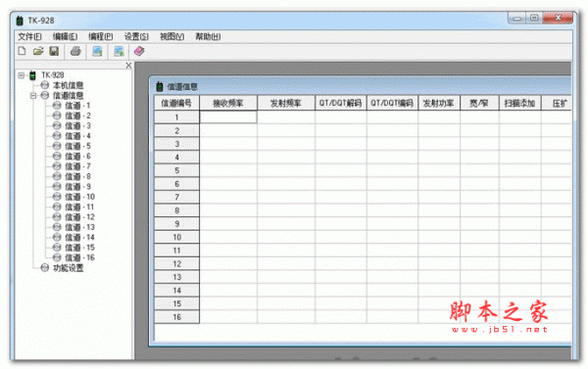Select row header number 10
Viewport: 588px width, 369px height.
pos(176,237)
